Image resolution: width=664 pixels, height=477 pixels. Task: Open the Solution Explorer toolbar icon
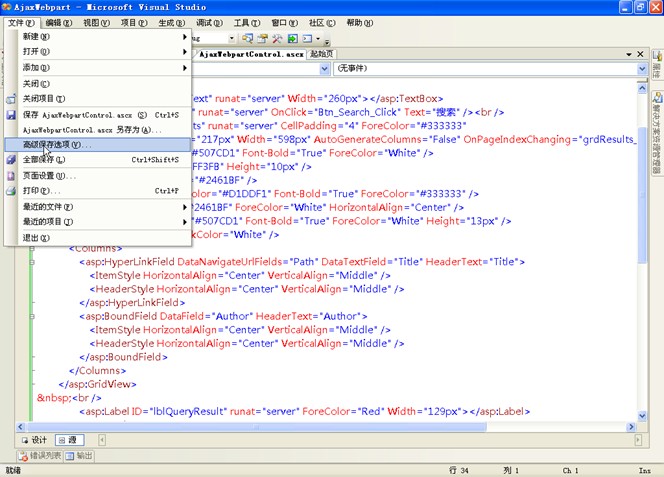[247, 39]
